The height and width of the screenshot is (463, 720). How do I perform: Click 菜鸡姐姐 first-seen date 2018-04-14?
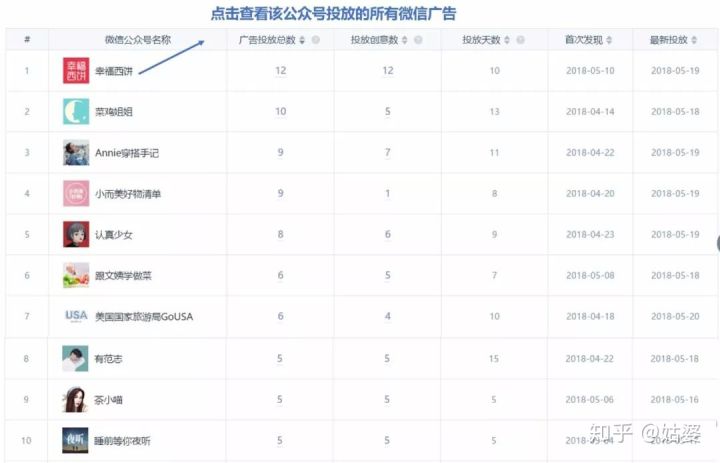point(590,112)
